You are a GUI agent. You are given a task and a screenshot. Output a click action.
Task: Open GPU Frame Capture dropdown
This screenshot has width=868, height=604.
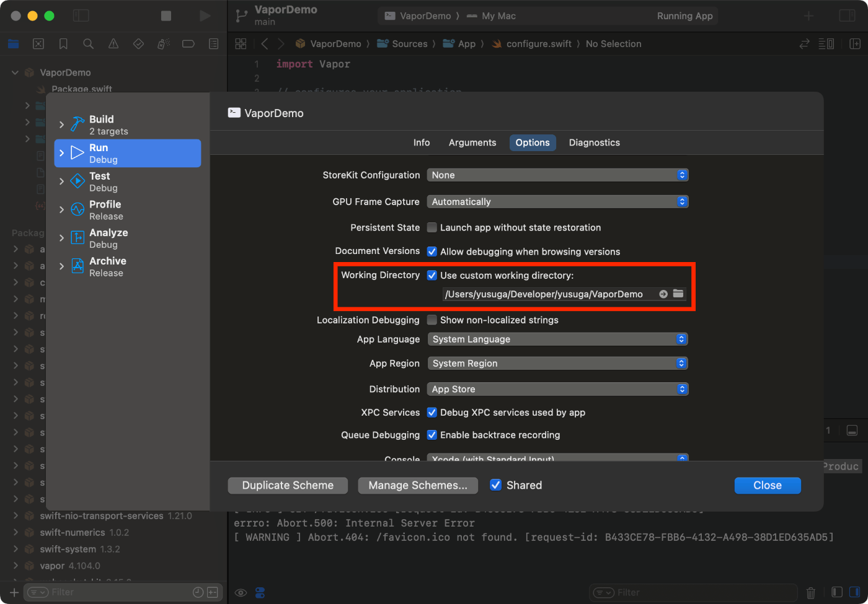557,202
